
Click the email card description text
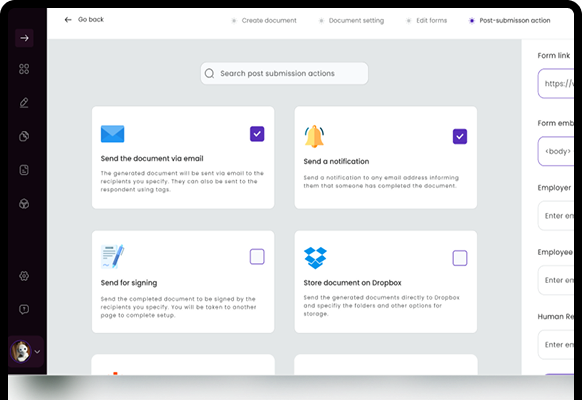click(x=182, y=181)
